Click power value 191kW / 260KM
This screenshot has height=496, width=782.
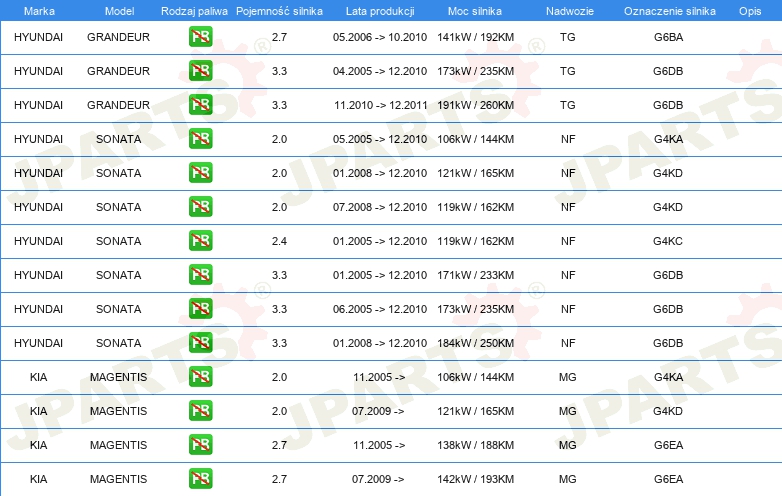click(x=475, y=105)
